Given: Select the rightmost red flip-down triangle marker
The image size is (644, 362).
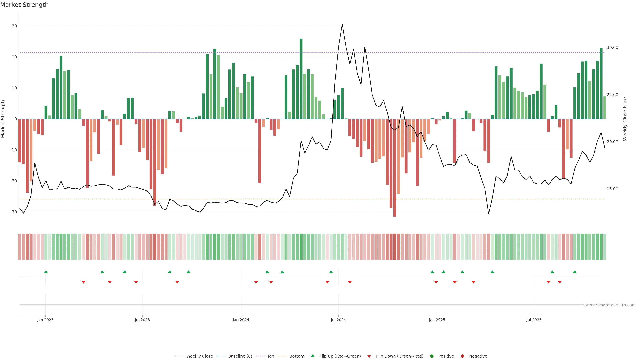Looking at the screenshot, I should 560,282.
